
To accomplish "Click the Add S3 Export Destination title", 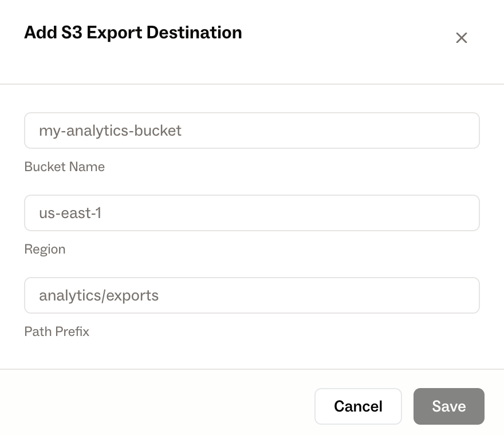I will click(x=133, y=33).
